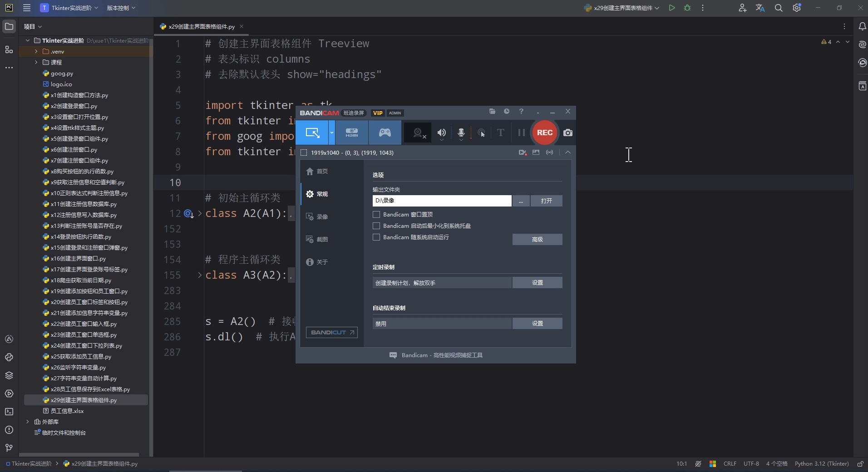This screenshot has width=868, height=472.
Task: Open the 版本控制 dropdown menu
Action: (x=121, y=8)
